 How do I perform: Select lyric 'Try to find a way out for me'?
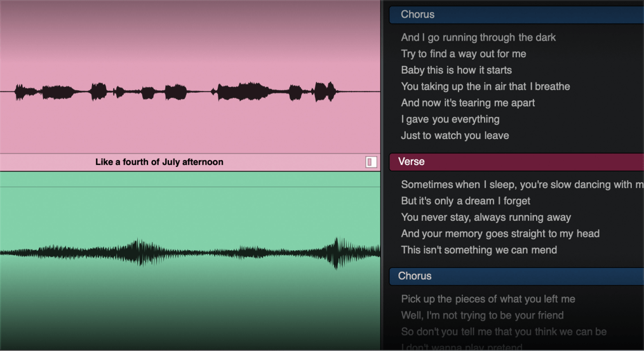point(463,54)
